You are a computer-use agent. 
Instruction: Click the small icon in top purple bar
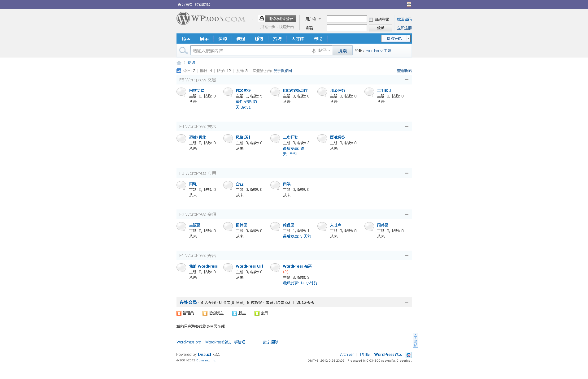409,4
